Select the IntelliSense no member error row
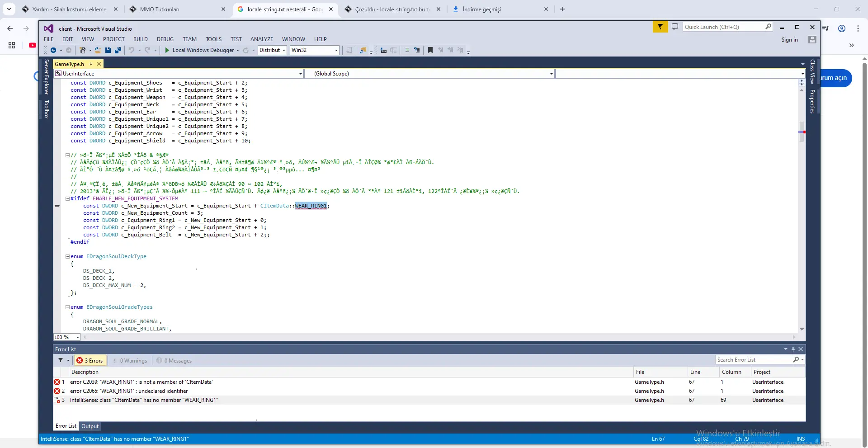Image resolution: width=868 pixels, height=448 pixels. click(429, 400)
